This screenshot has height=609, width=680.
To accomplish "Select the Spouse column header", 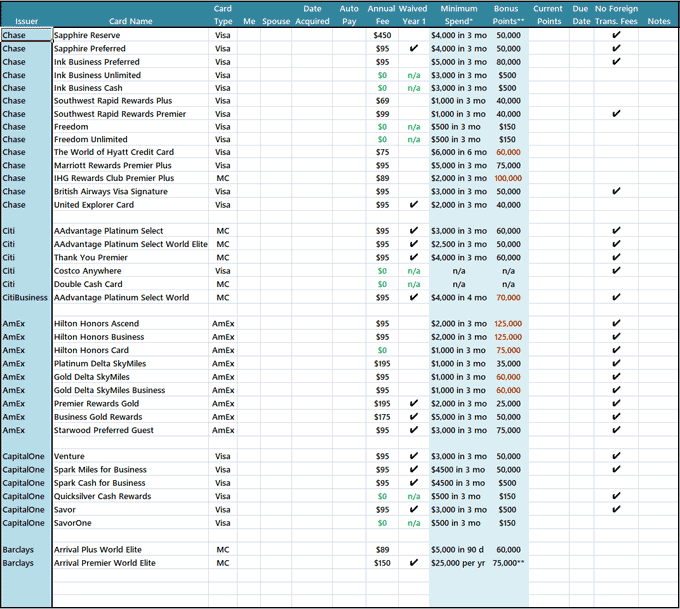I will click(x=276, y=21).
